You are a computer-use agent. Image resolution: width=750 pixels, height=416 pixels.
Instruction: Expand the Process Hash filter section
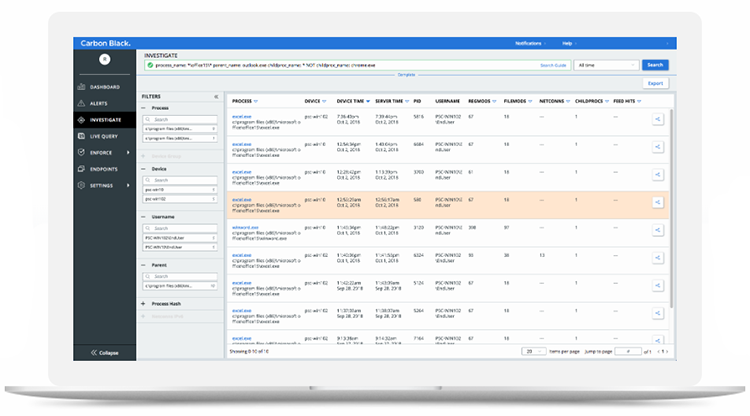click(x=143, y=304)
